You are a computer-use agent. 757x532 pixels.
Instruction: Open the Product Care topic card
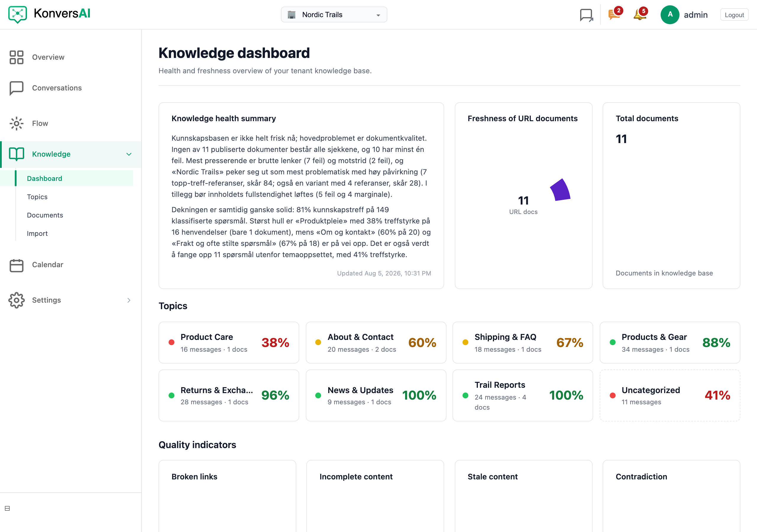[229, 343]
